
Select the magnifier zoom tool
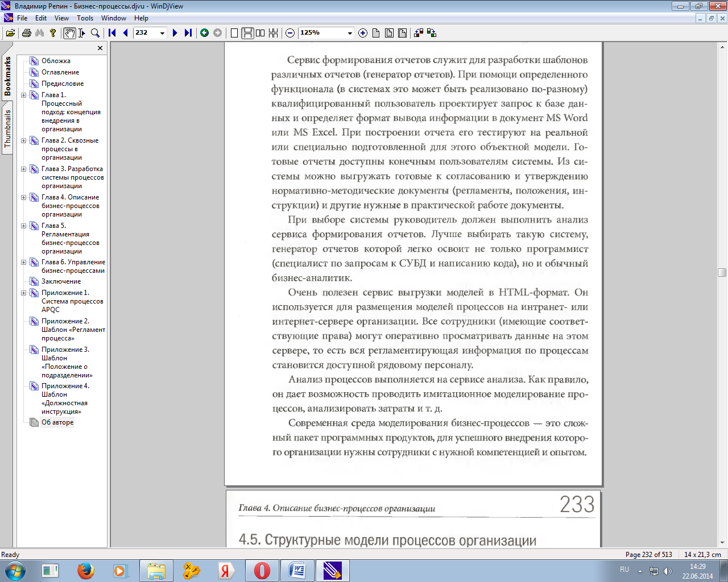click(x=96, y=33)
